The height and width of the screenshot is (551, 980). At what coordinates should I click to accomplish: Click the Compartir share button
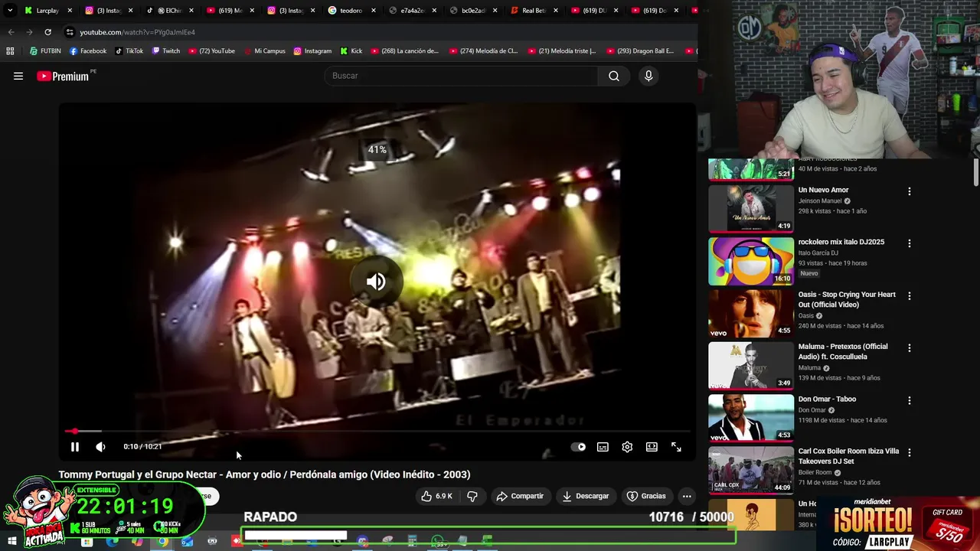pyautogui.click(x=520, y=496)
